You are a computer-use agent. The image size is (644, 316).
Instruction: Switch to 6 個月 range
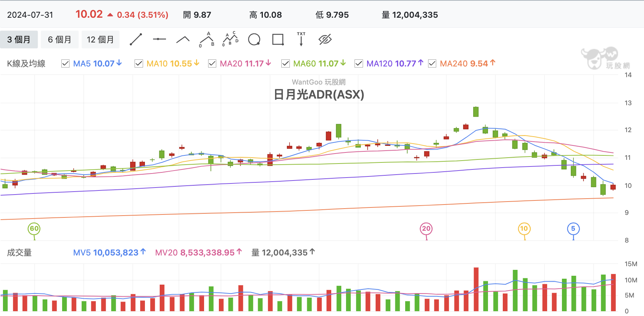pyautogui.click(x=60, y=39)
